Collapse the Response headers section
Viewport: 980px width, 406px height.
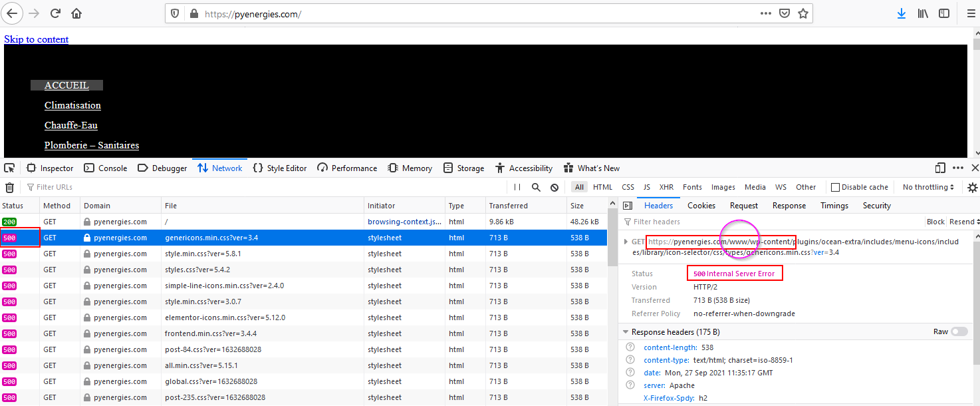[626, 331]
